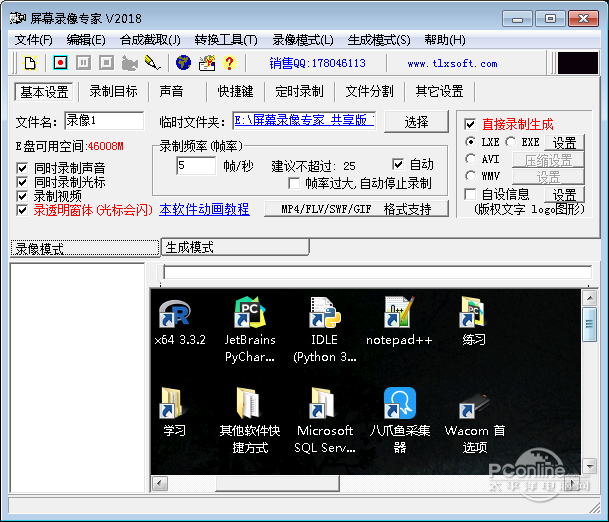
Task: Click the IDLE Python shortcut icon
Action: [x=325, y=312]
